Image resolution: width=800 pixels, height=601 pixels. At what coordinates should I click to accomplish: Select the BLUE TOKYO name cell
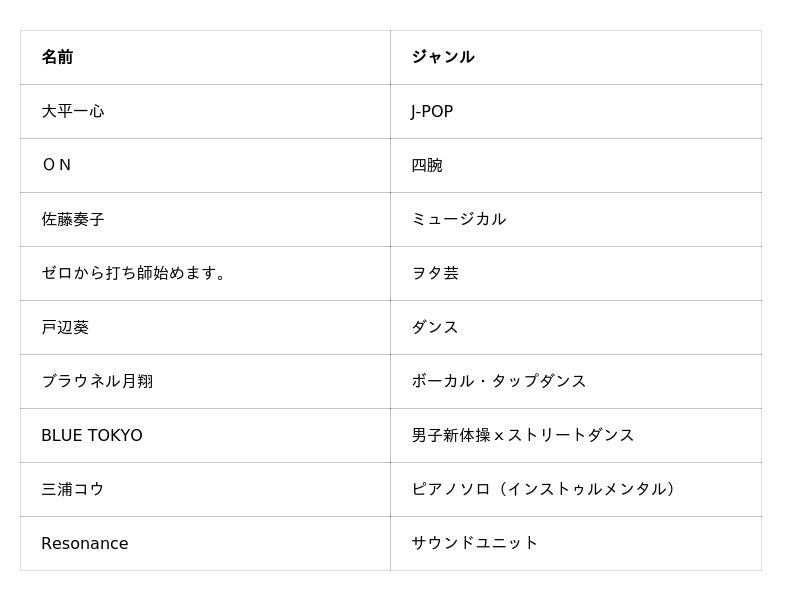coord(92,435)
